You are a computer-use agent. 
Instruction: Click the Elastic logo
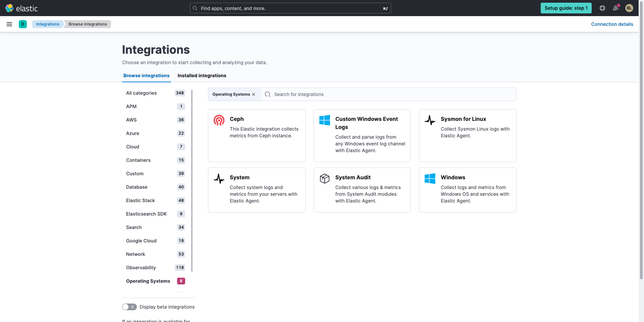(21, 8)
